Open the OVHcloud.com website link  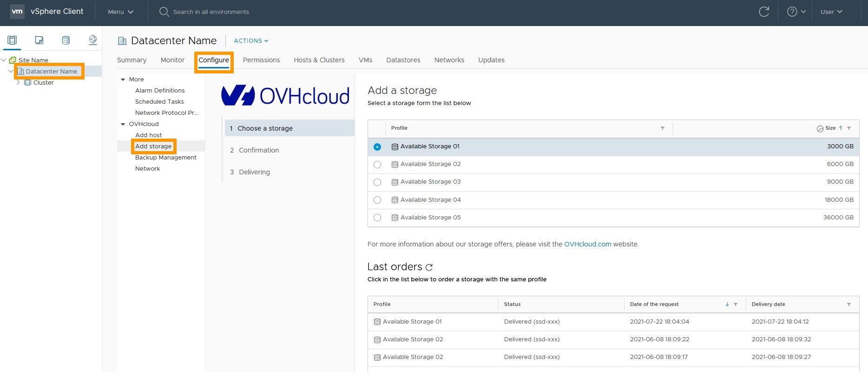point(587,244)
